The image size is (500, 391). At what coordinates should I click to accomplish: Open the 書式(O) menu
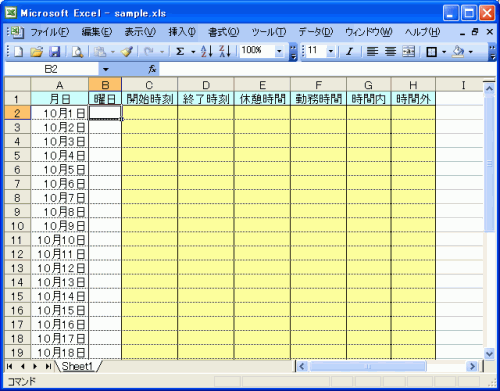224,32
